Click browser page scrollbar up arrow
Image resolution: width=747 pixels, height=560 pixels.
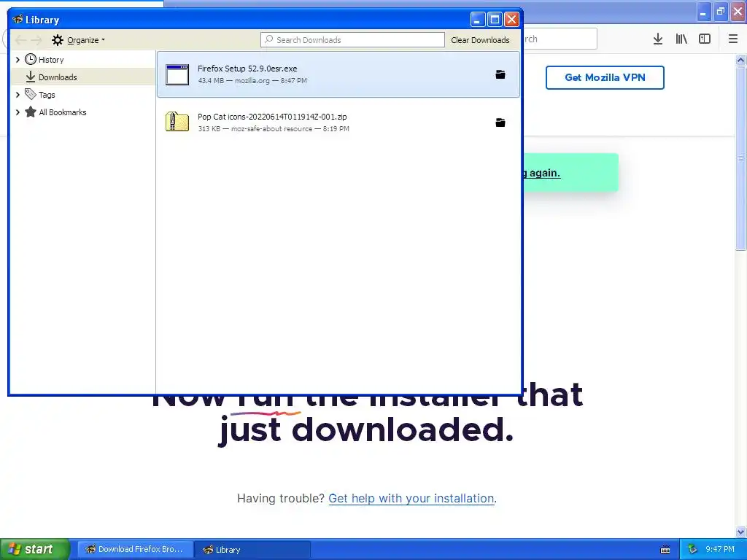[740, 60]
